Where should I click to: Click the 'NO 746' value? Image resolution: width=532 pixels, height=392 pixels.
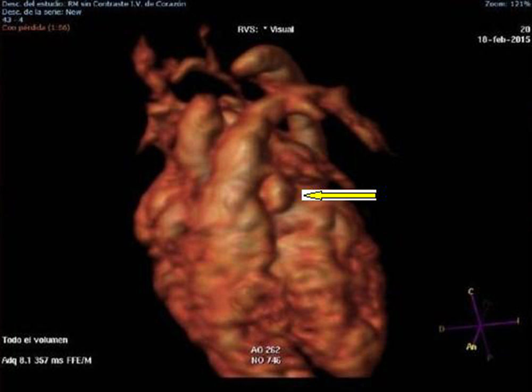[267, 361]
